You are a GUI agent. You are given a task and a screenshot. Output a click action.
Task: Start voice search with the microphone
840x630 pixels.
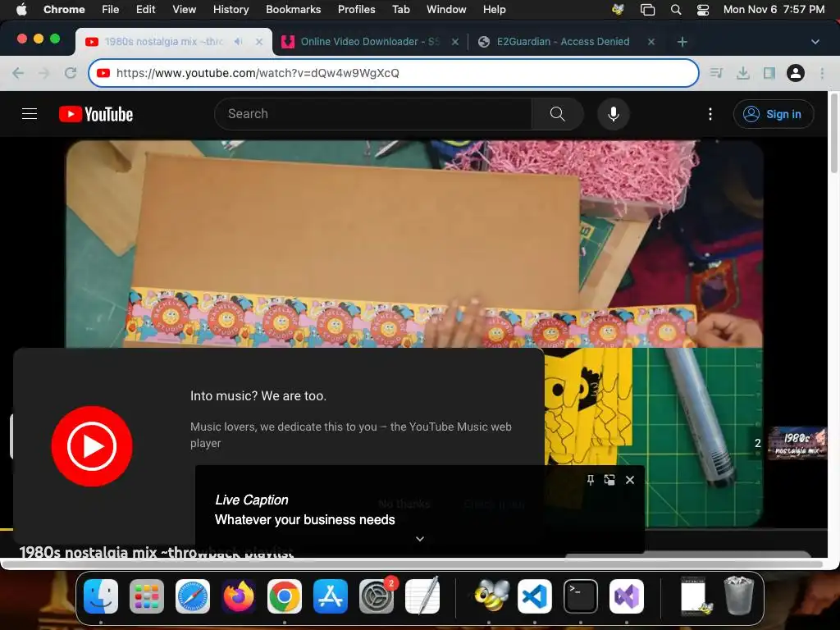coord(614,114)
